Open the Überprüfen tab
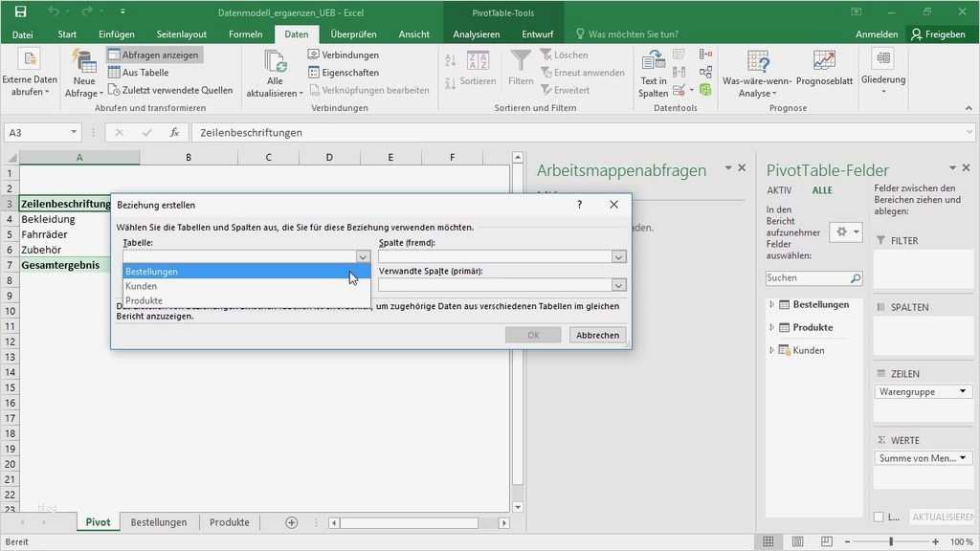 (x=353, y=34)
